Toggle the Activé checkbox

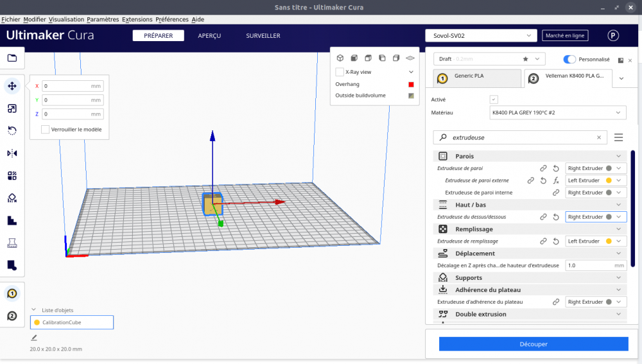click(494, 100)
